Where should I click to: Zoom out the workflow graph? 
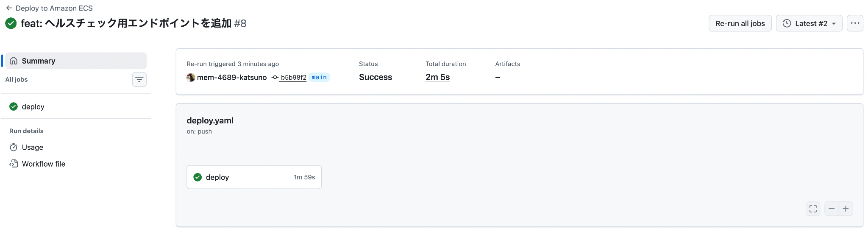point(832,209)
